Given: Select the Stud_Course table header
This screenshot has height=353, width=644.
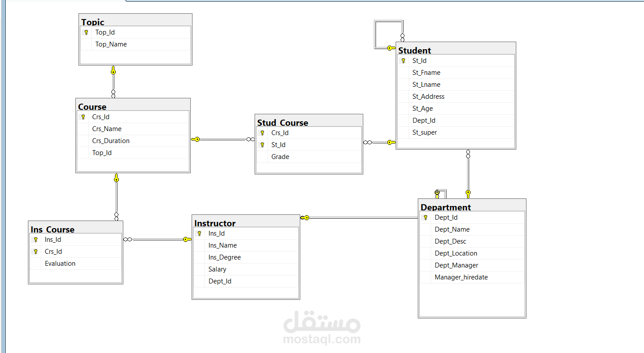Looking at the screenshot, I should pyautogui.click(x=309, y=121).
